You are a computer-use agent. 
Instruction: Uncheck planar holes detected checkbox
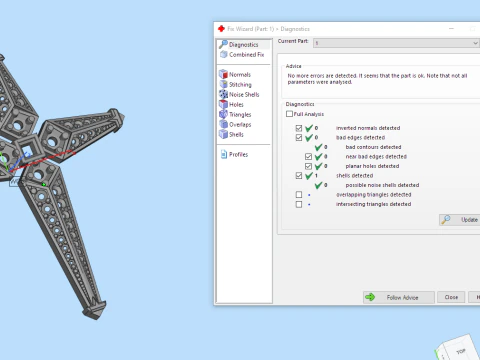[308, 166]
